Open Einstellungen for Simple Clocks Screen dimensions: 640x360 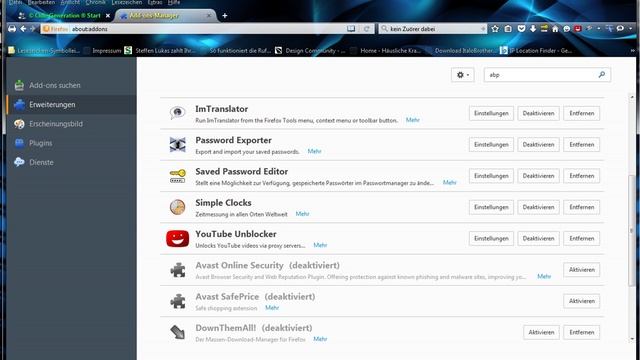coord(491,207)
